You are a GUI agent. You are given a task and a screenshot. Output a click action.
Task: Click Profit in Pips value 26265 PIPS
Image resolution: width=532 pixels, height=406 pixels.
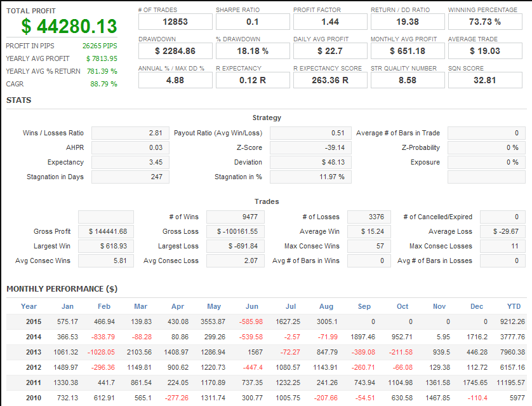[x=100, y=46]
